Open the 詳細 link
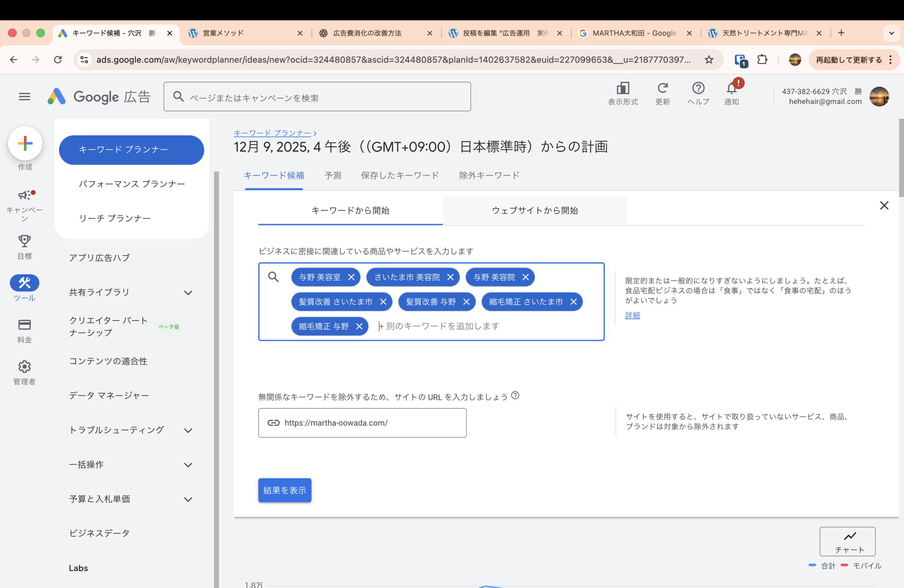 click(x=632, y=315)
